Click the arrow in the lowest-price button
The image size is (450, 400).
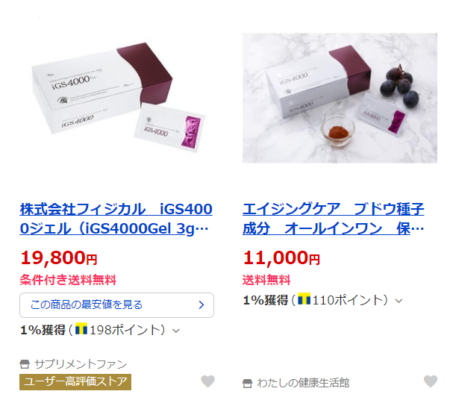[201, 305]
